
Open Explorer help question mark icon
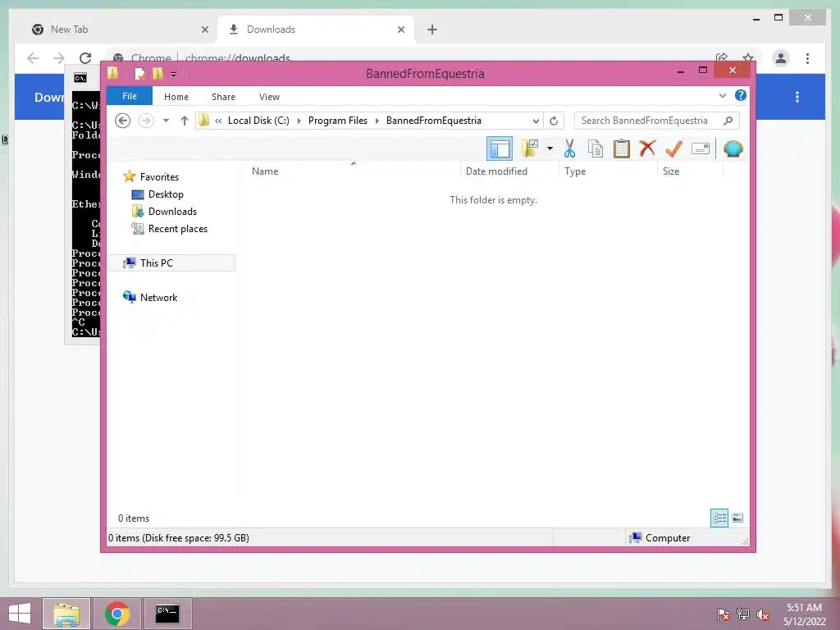click(x=741, y=95)
